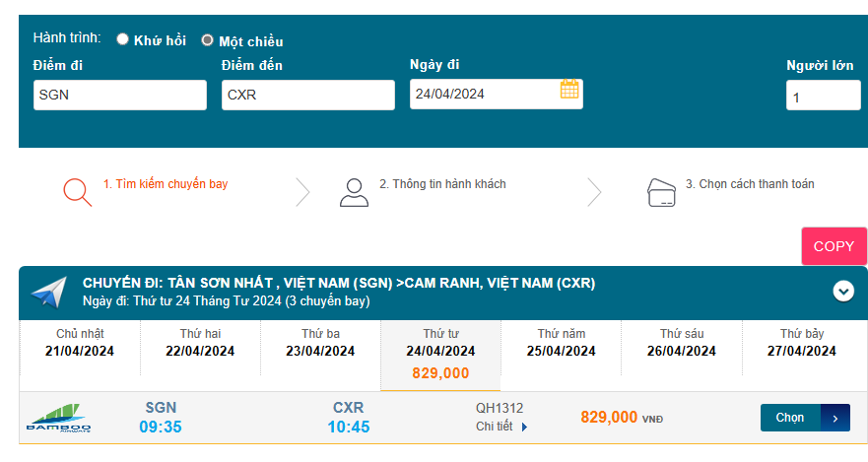Click the passenger information person icon
This screenshot has width=868, height=462.
coord(353,191)
